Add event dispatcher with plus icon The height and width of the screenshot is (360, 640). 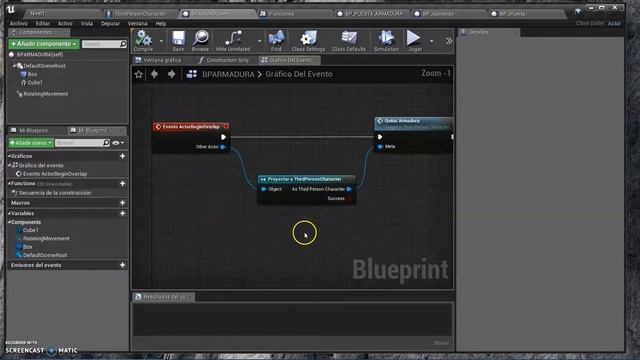(122, 265)
